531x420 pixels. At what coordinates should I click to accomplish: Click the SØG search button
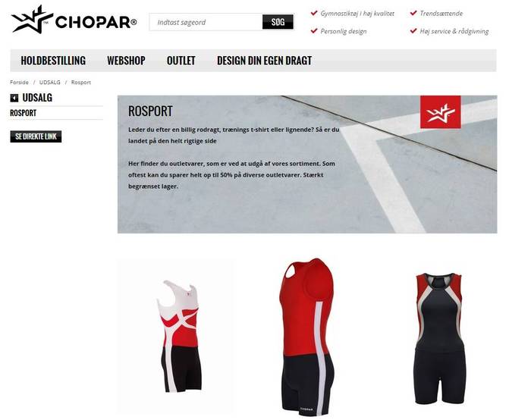pyautogui.click(x=278, y=22)
